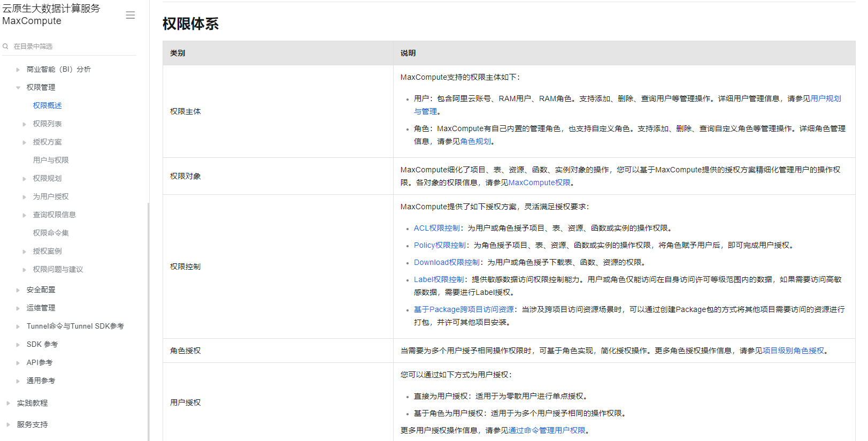
Task: Open the 权限概述 page in sidebar
Action: (48, 105)
